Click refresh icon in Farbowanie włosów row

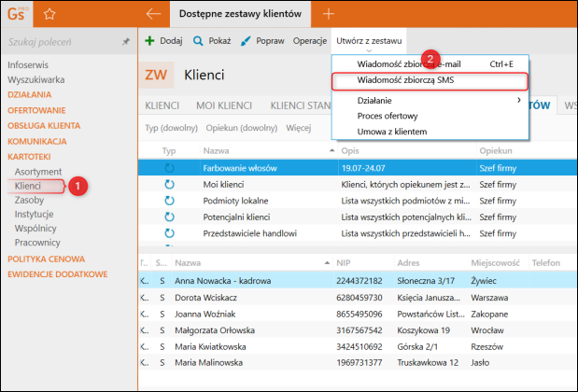pyautogui.click(x=170, y=168)
